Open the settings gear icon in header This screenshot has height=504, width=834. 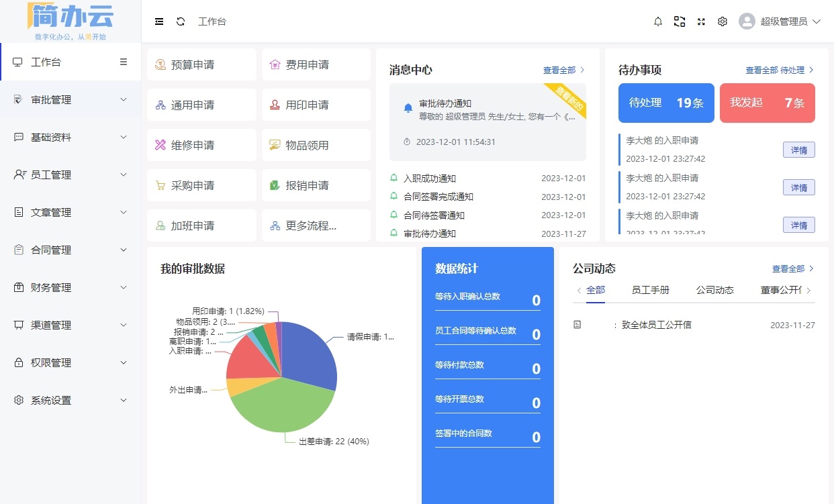(723, 21)
